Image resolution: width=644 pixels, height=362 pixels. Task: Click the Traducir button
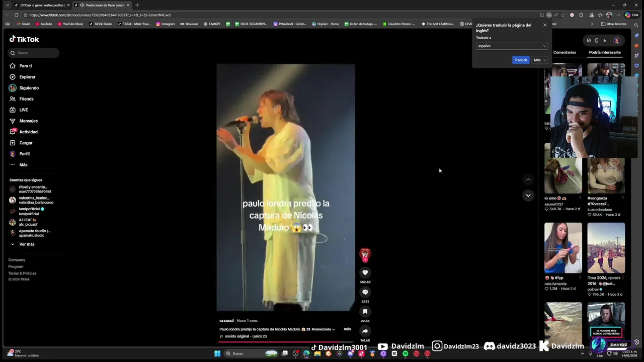coord(521,60)
